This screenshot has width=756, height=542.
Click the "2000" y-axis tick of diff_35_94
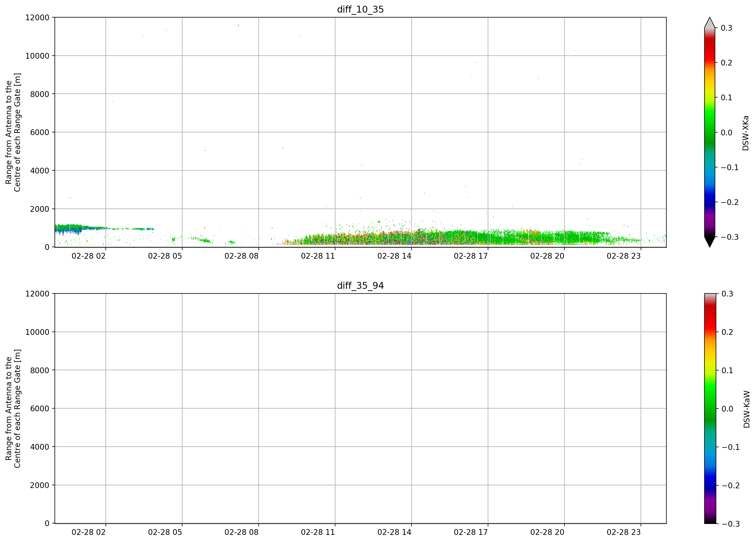40,485
